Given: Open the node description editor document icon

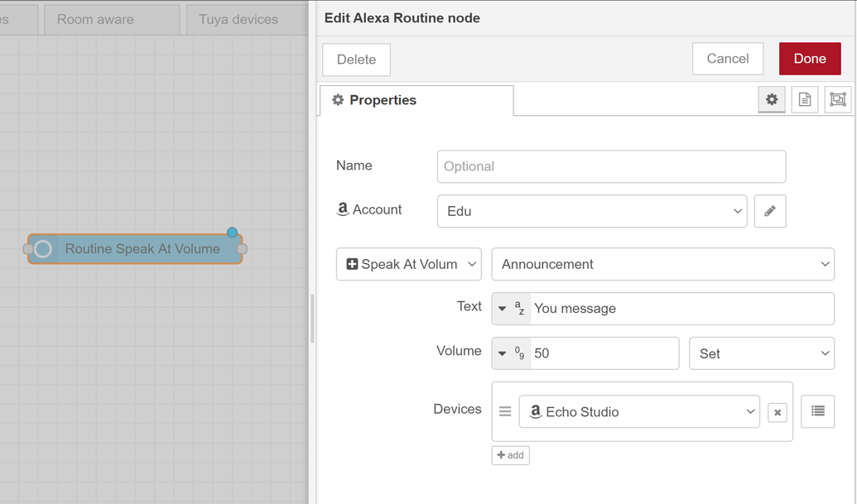Looking at the screenshot, I should 804,99.
